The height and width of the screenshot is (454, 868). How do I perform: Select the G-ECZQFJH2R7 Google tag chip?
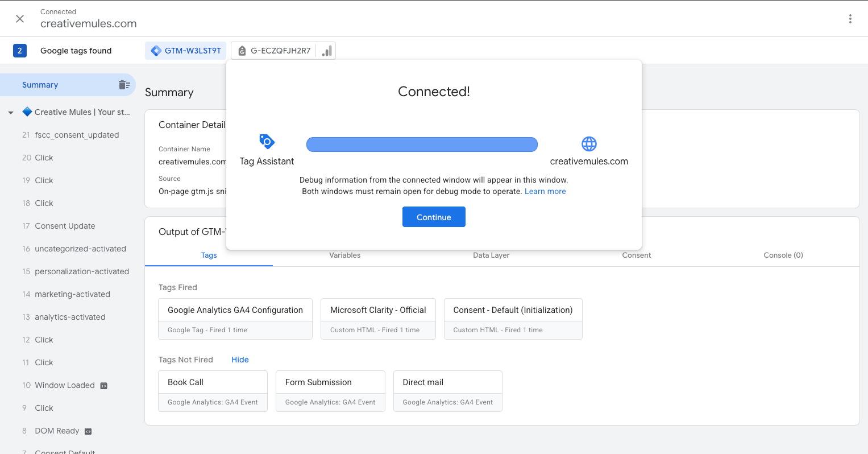275,51
